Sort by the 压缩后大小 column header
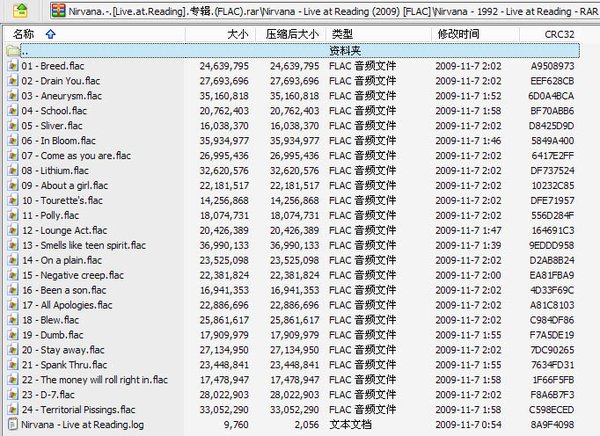This screenshot has width=600, height=436. coord(290,34)
